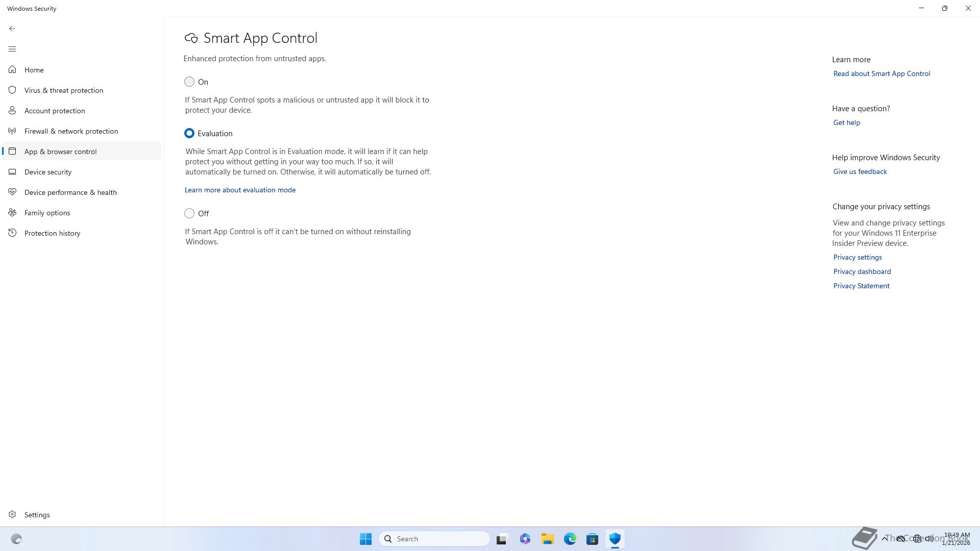Click the Device security laptop icon
This screenshot has height=551, width=980.
click(x=12, y=172)
